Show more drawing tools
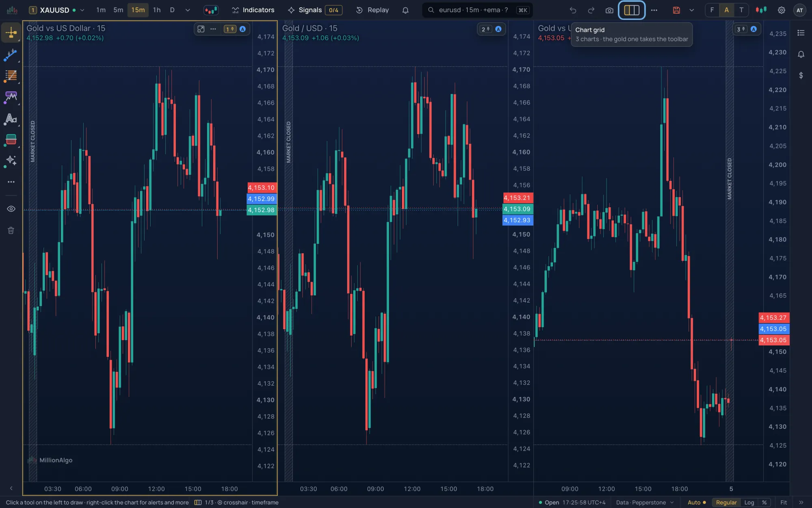Image resolution: width=812 pixels, height=508 pixels. click(11, 182)
